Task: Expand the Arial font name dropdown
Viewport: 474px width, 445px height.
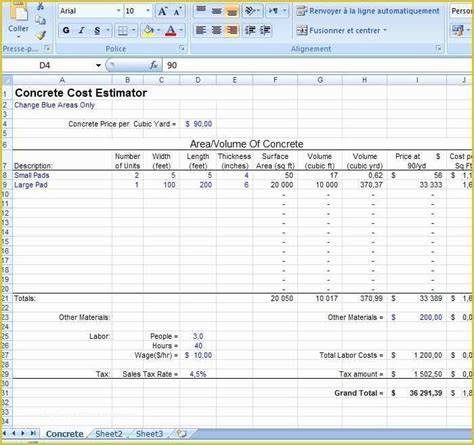Action: (118, 11)
